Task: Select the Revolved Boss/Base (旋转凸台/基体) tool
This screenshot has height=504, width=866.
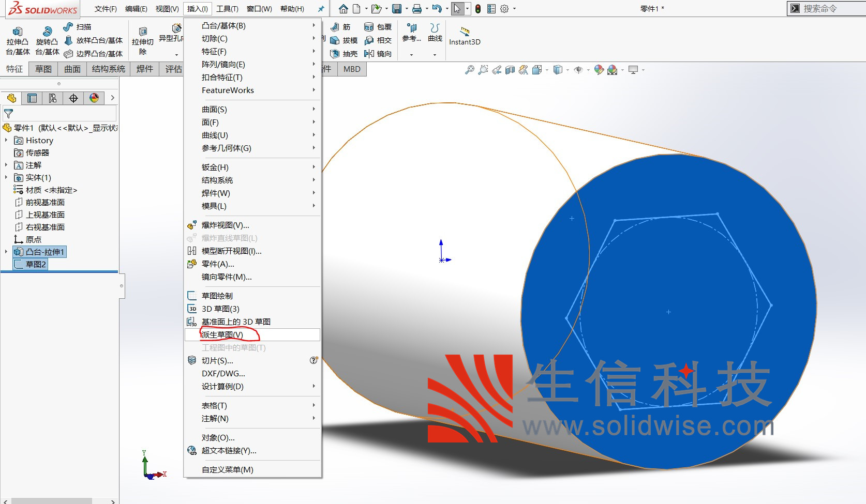Action: pos(47,40)
